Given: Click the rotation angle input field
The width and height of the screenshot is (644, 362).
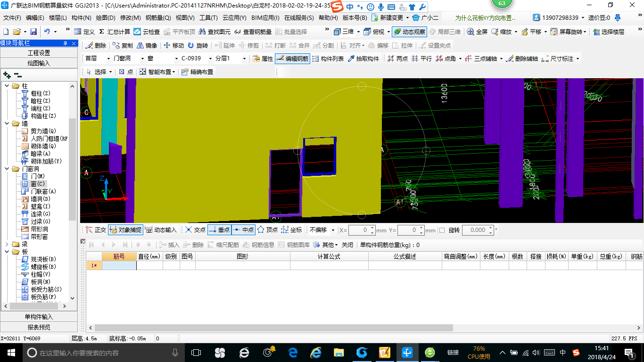Looking at the screenshot, I should 478,230.
